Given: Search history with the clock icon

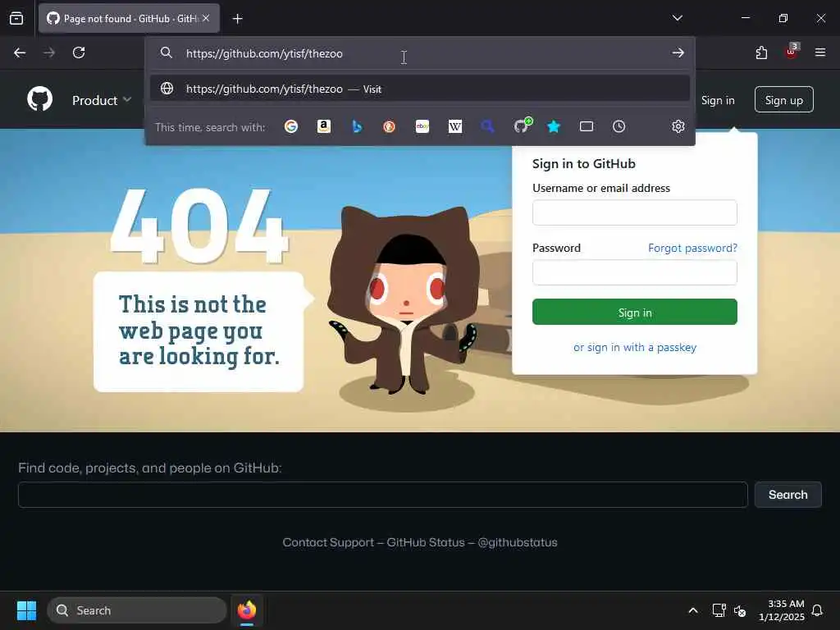Looking at the screenshot, I should pos(619,126).
